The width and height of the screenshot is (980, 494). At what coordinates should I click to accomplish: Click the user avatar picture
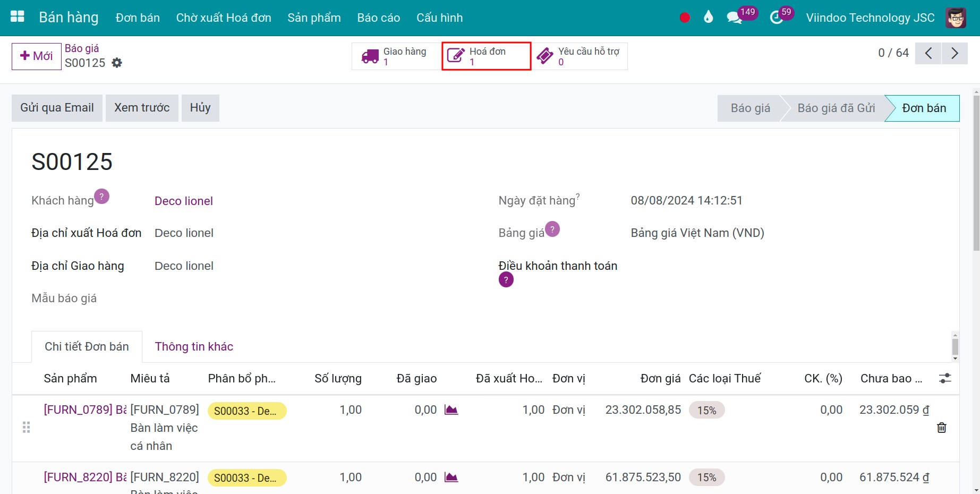[x=956, y=18]
